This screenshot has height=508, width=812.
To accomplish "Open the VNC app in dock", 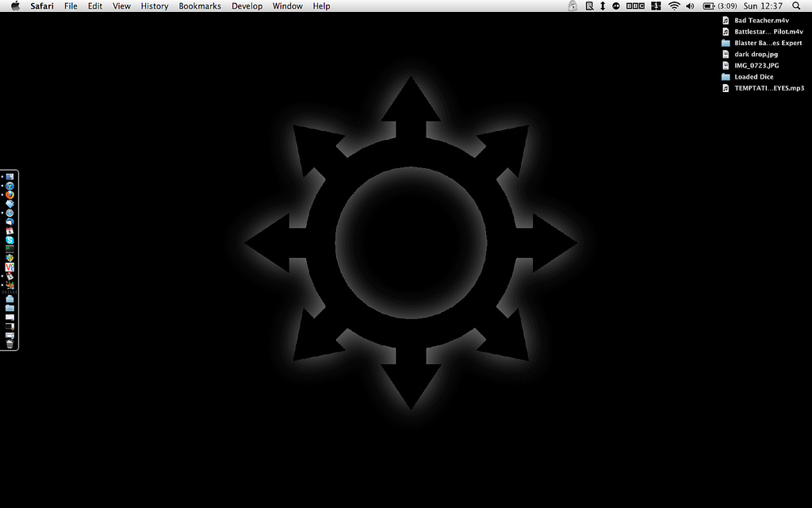I will [10, 267].
